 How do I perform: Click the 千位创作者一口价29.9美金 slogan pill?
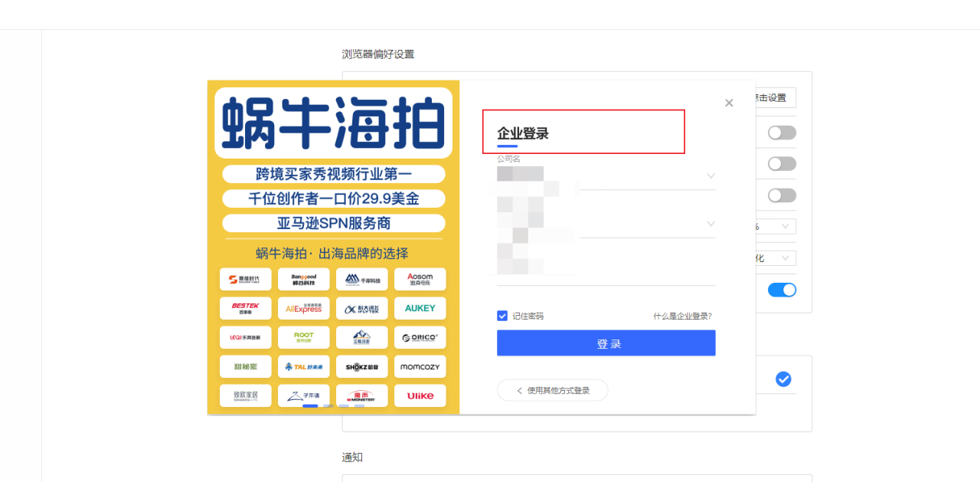pyautogui.click(x=334, y=198)
